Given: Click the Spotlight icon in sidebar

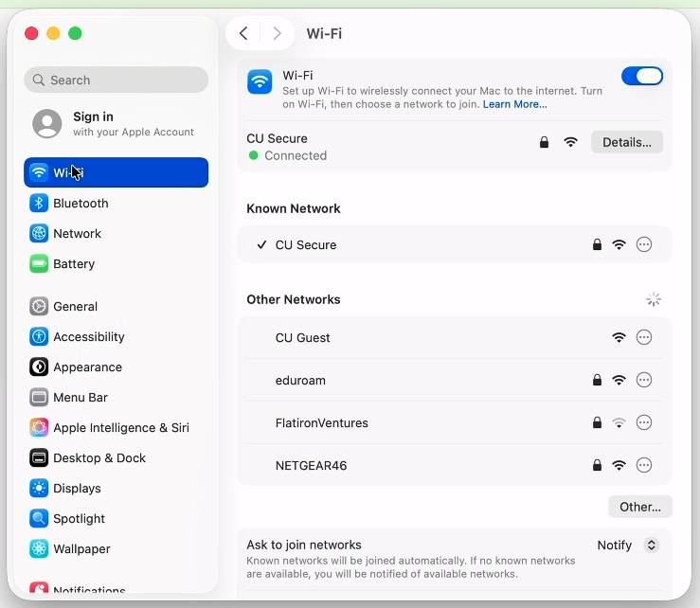Looking at the screenshot, I should [x=39, y=519].
